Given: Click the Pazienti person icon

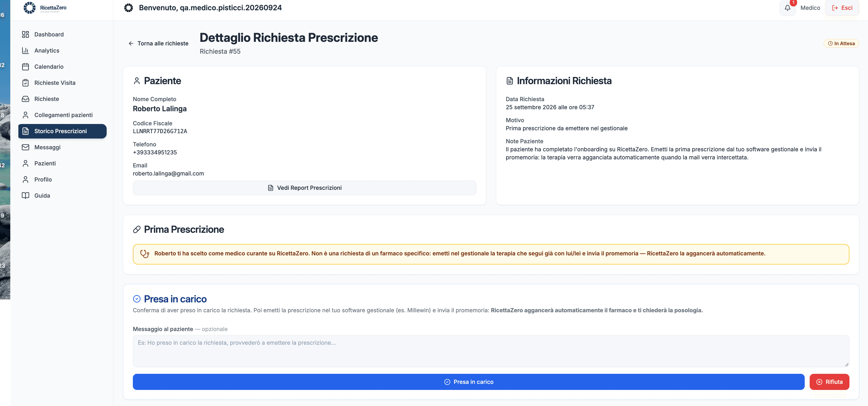Looking at the screenshot, I should [25, 163].
